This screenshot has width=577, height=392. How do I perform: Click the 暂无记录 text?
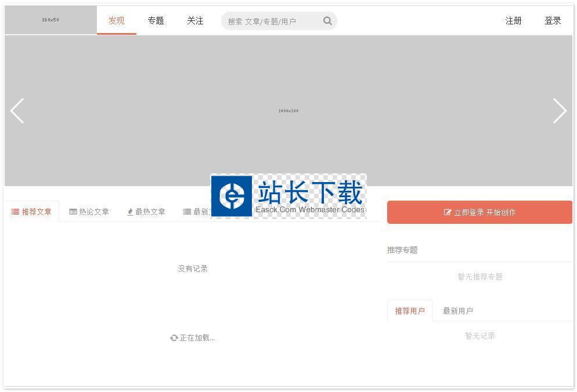pos(480,336)
